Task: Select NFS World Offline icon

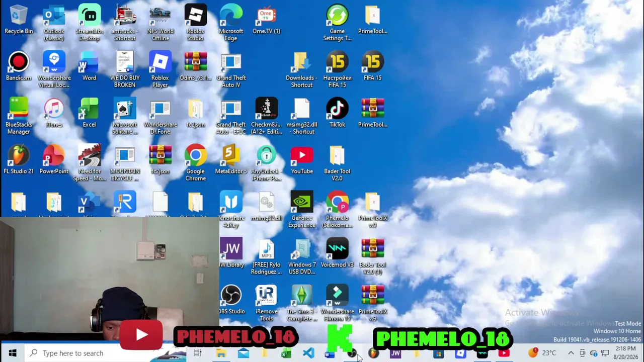Action: click(160, 24)
